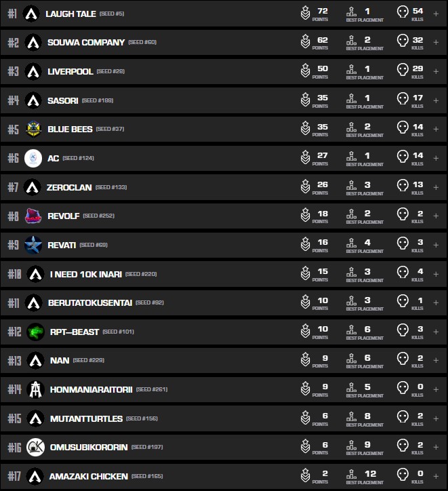Viewport: 448px width, 491px height.
Task: Expand the Zeroclan row with plus
Action: point(436,187)
